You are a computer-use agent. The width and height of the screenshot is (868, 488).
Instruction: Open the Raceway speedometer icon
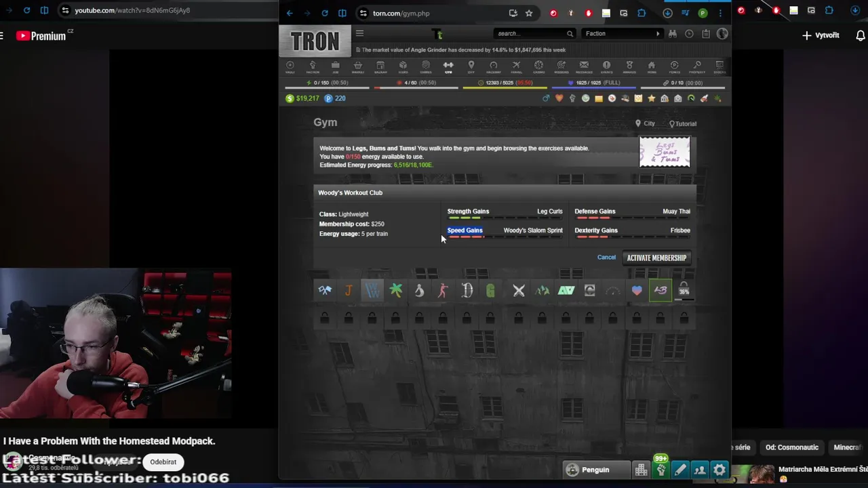pos(494,66)
